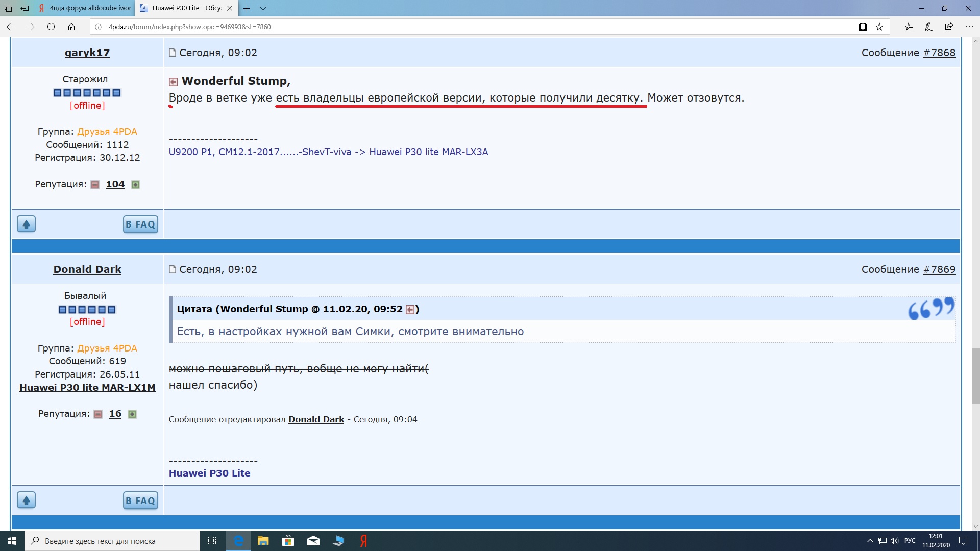Screen dimensions: 980x551
Task: Open reading view icon in address bar
Action: coord(863,27)
